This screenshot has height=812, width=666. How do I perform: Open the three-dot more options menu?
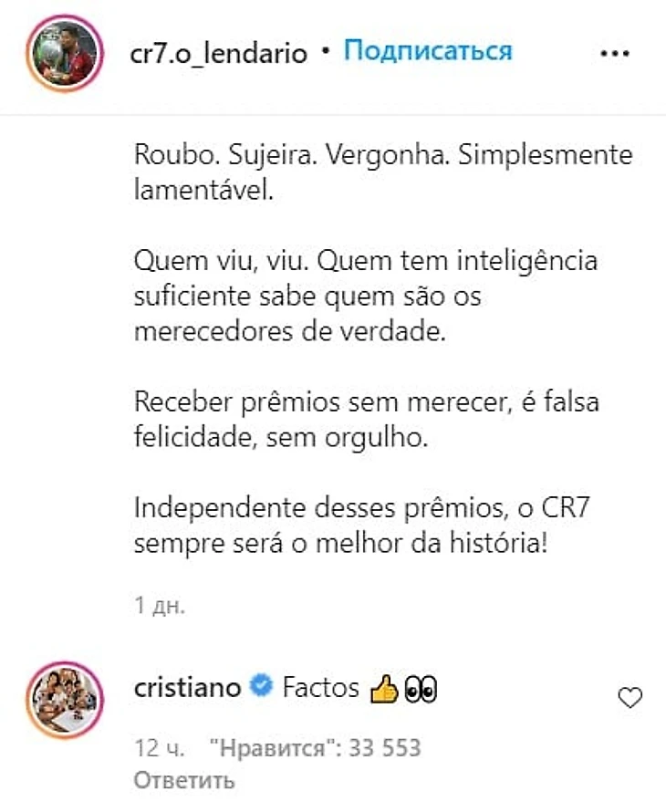point(615,53)
